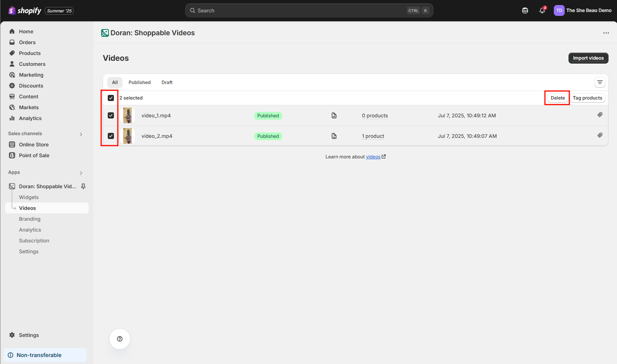Open the video_1.mp4 thumbnail

[x=128, y=115]
